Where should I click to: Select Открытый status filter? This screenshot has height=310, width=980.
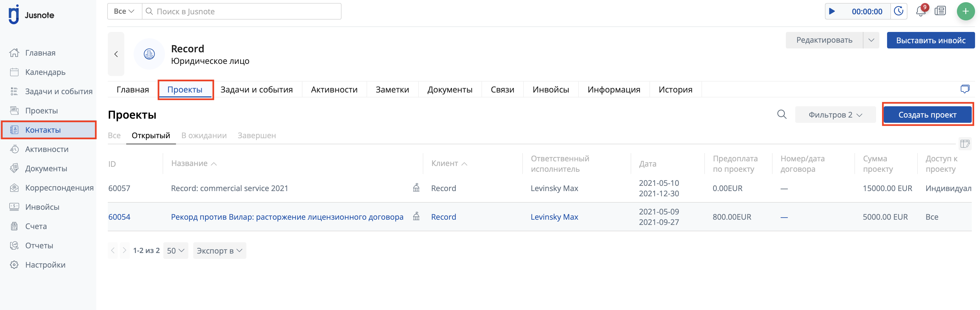click(x=151, y=135)
